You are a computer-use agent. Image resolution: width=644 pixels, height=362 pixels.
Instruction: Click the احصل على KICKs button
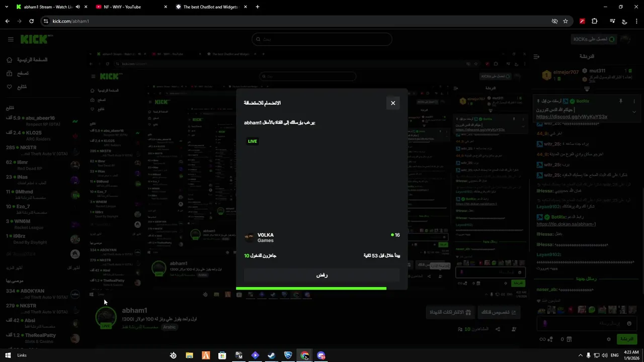click(x=594, y=39)
